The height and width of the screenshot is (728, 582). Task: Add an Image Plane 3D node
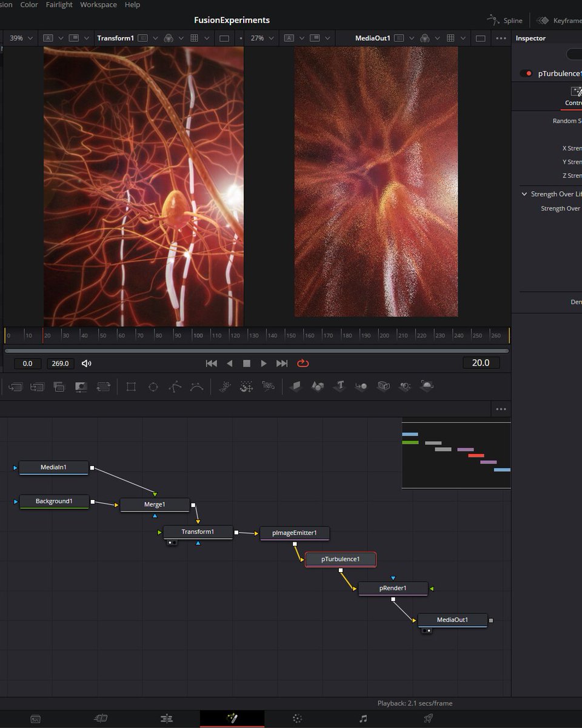pos(295,386)
